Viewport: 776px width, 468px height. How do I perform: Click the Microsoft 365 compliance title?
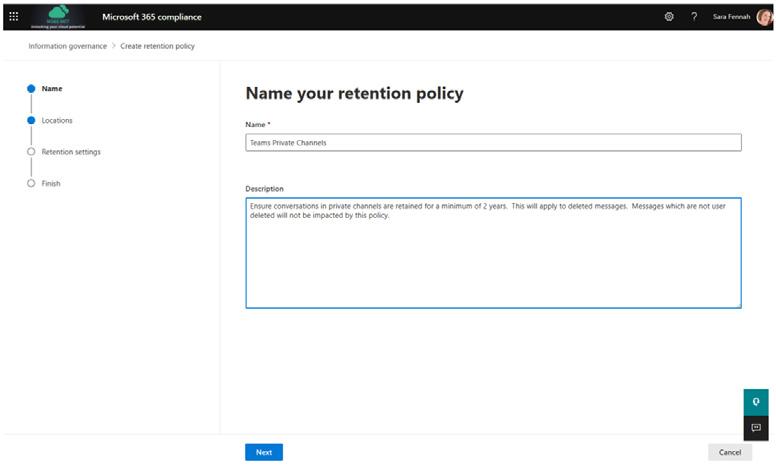151,16
